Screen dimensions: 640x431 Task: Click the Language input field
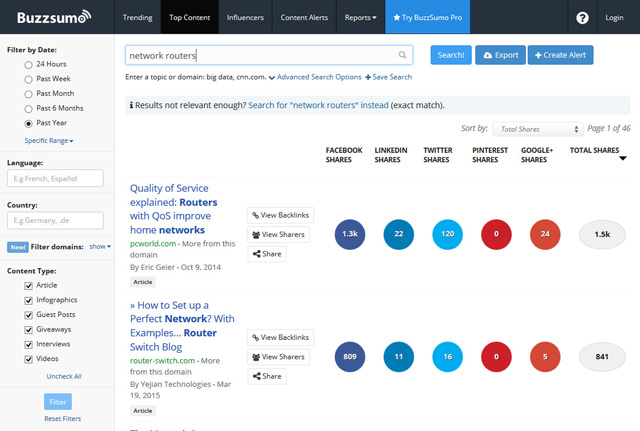55,178
